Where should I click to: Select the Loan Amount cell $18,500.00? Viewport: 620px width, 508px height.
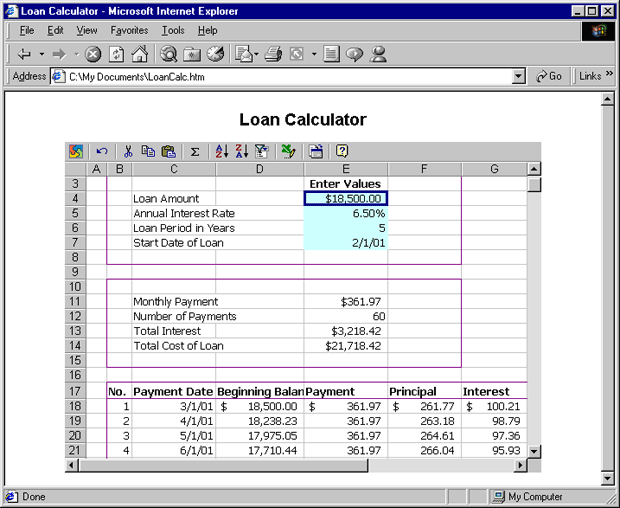(346, 198)
